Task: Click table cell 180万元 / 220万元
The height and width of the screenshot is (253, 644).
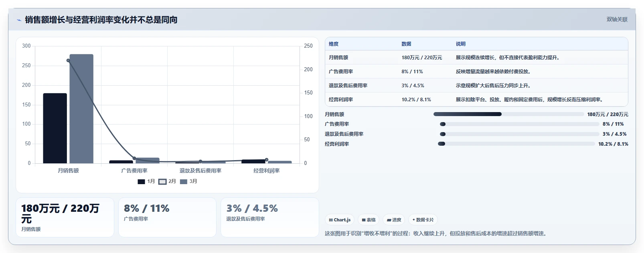Action: coord(422,58)
